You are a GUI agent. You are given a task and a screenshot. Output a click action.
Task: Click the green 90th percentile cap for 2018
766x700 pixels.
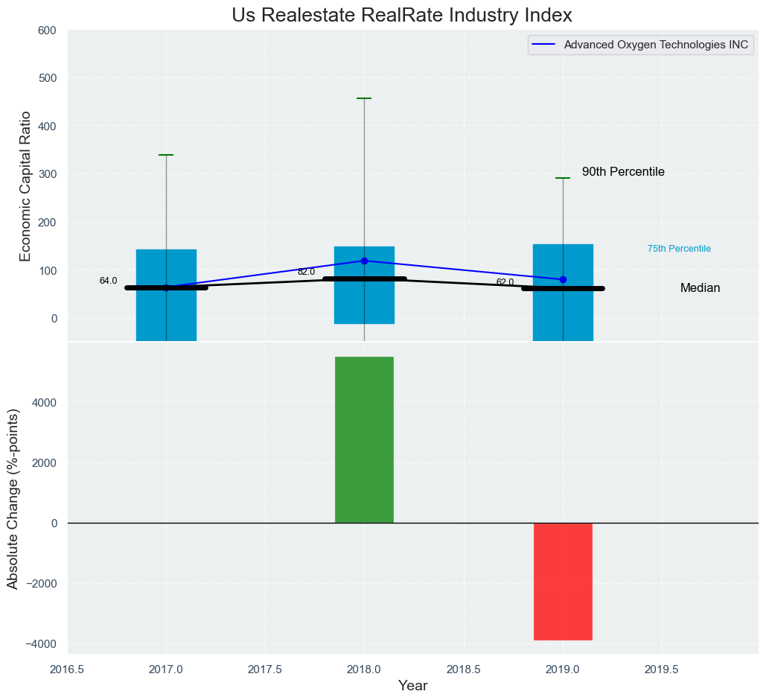364,98
